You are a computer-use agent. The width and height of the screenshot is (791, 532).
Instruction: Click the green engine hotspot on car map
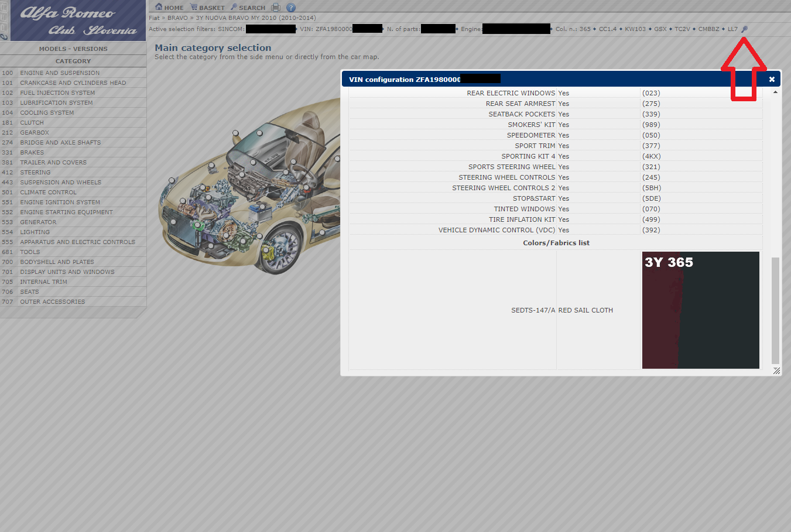197,225
